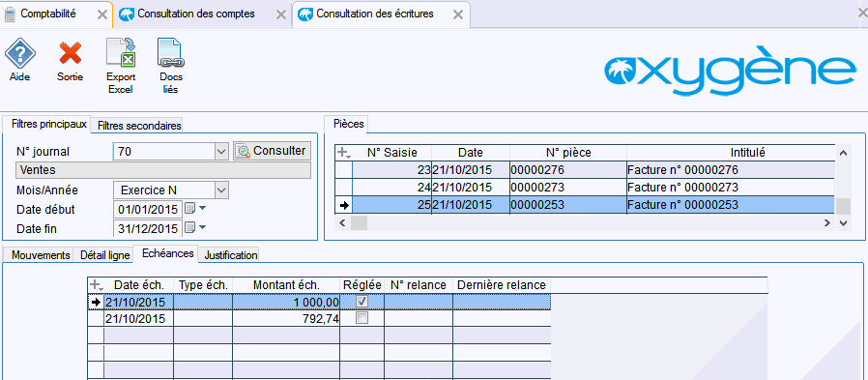Sort by the N° Saisie column header
This screenshot has width=868, height=380.
coord(391,153)
